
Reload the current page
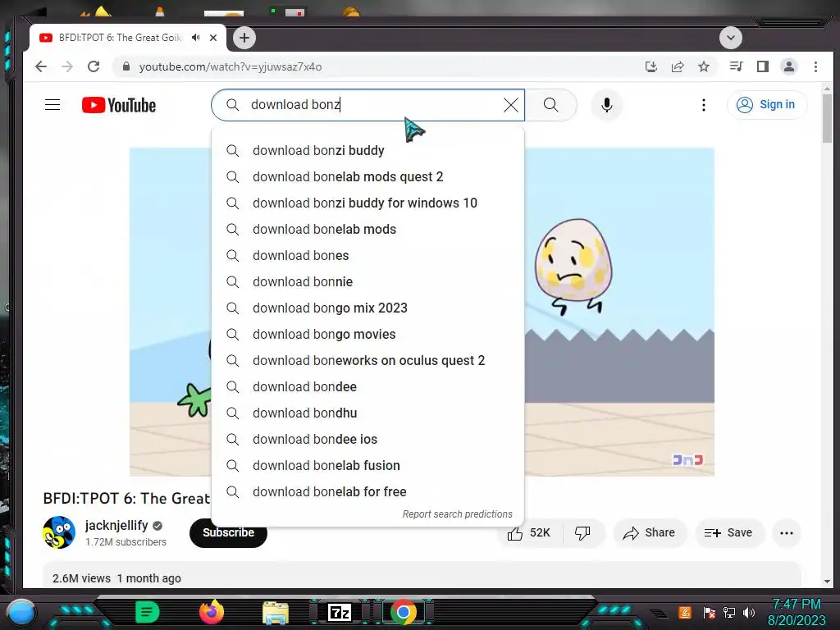tap(94, 66)
